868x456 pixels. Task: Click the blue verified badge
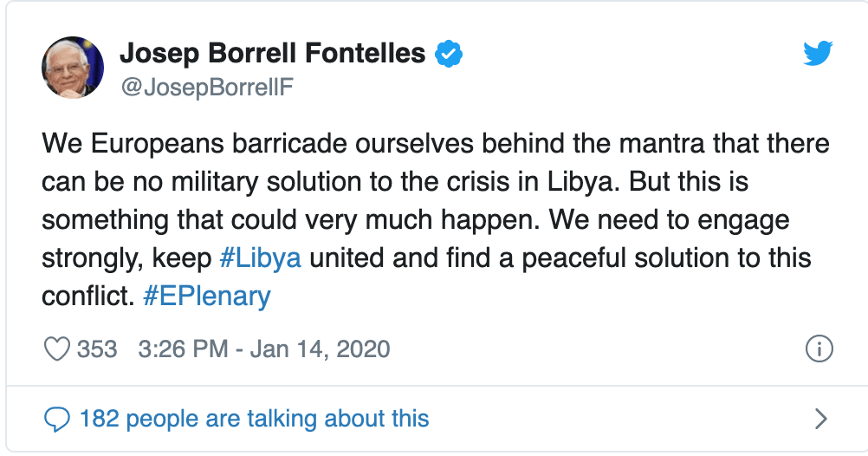click(448, 54)
